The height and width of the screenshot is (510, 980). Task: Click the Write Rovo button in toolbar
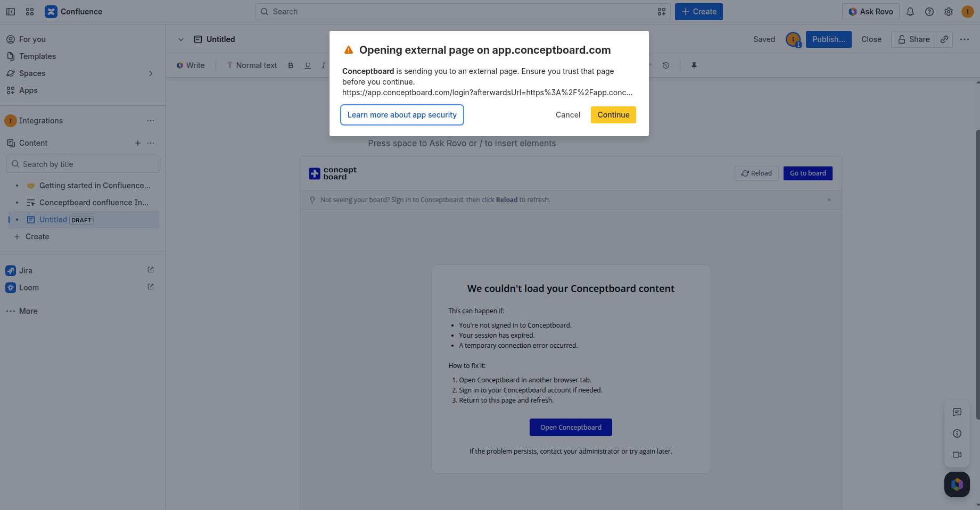point(191,65)
